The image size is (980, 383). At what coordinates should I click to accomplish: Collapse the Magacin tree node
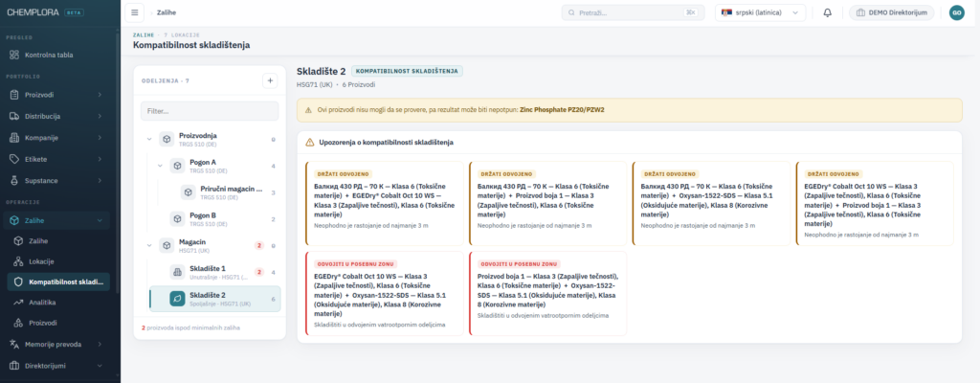tap(148, 245)
